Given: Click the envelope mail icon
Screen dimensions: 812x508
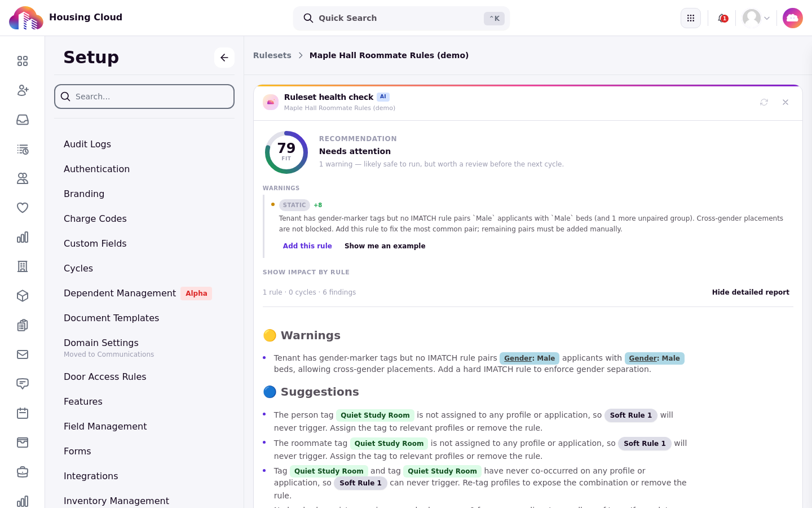Looking at the screenshot, I should tap(23, 354).
